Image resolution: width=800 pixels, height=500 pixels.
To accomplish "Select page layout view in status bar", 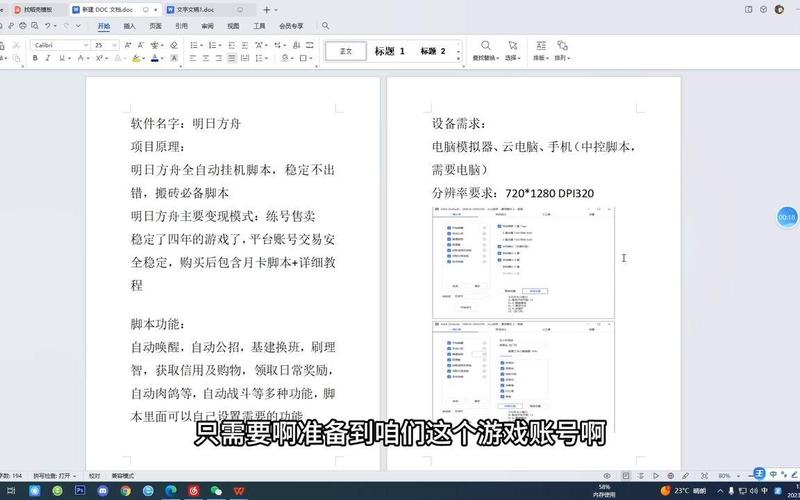I will point(626,476).
